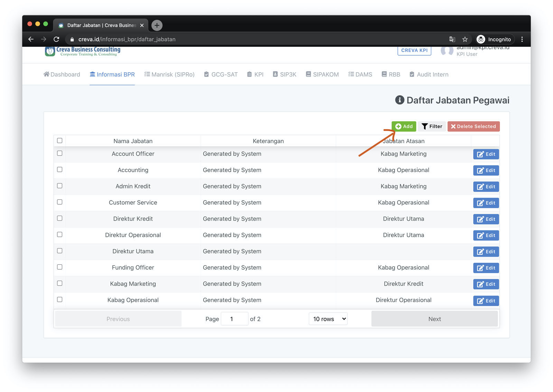Open a new browser tab with plus icon
This screenshot has width=553, height=392.
coord(157,25)
